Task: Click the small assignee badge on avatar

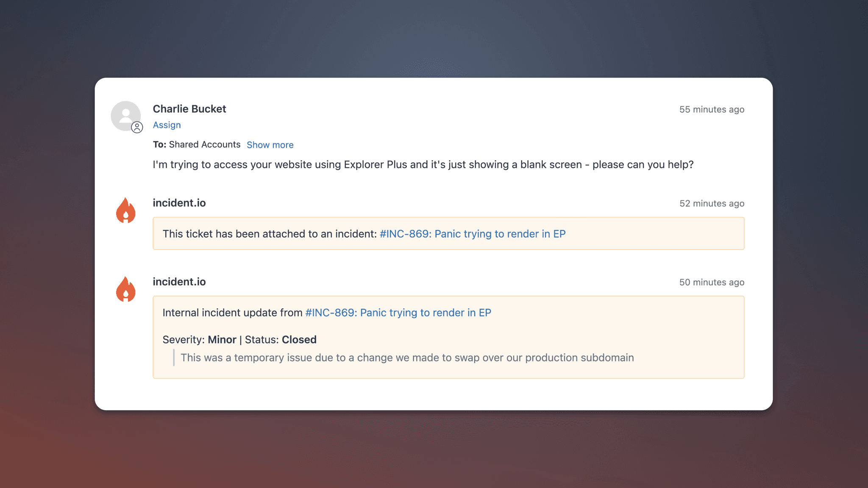Action: 137,127
